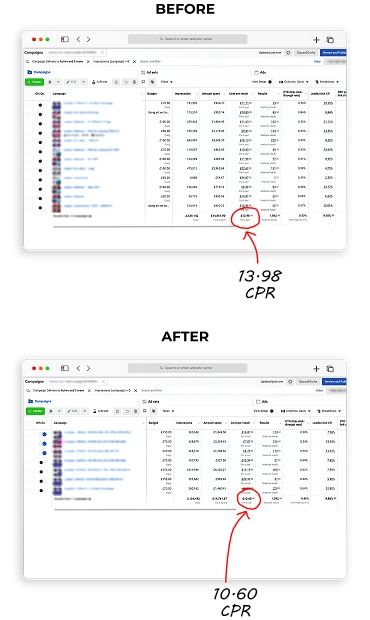Go back in the BEFORE browser window
The height and width of the screenshot is (620, 370).
point(78,39)
